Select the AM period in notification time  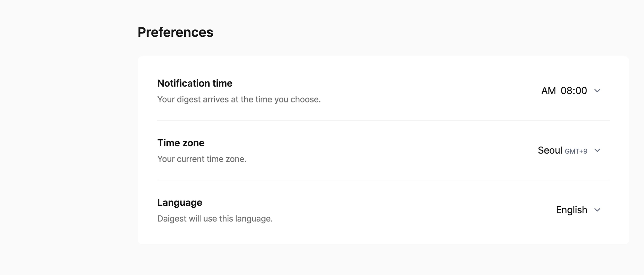(x=548, y=90)
